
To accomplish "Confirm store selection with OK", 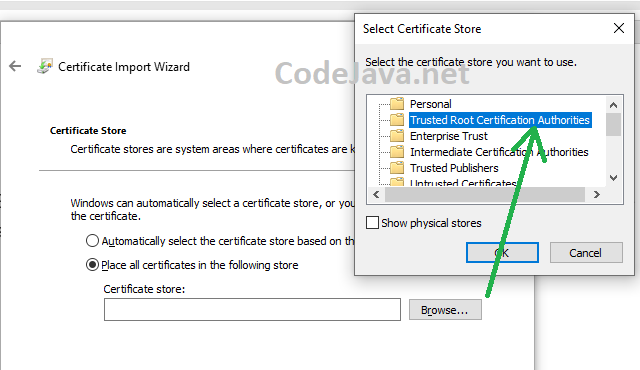I will tap(502, 253).
